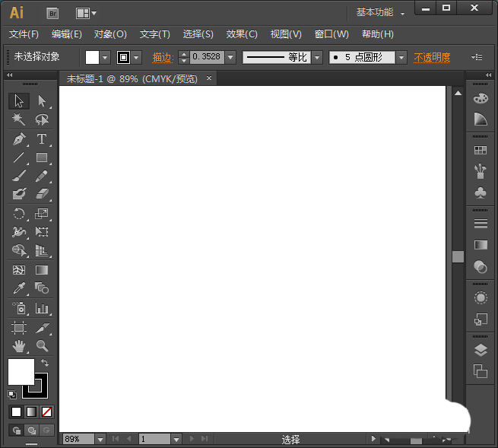Open the stroke weight dropdown arrow
498x448 pixels.
click(x=230, y=58)
